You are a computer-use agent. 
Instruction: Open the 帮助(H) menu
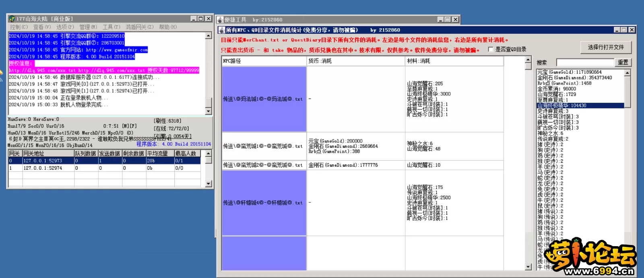pyautogui.click(x=168, y=27)
